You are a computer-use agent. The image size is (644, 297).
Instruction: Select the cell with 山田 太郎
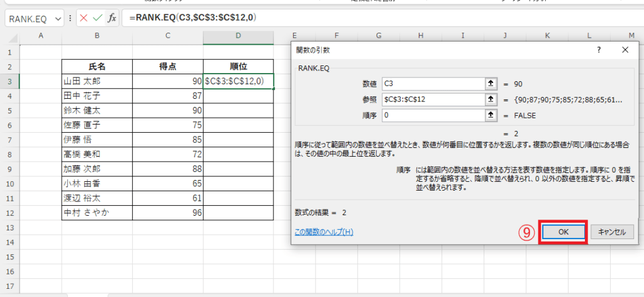[97, 81]
